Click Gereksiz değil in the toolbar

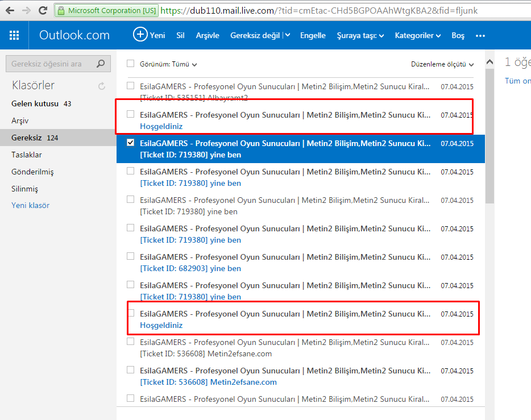255,36
